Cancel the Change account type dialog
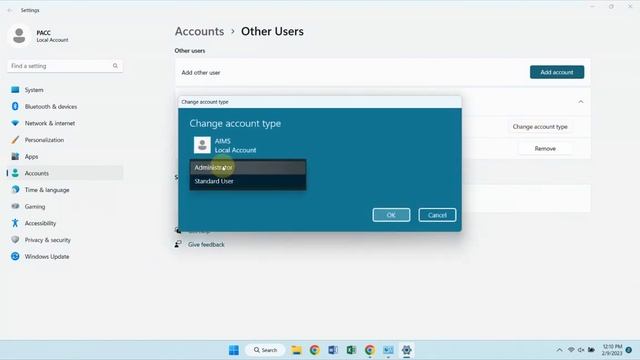The width and height of the screenshot is (640, 360). [437, 215]
